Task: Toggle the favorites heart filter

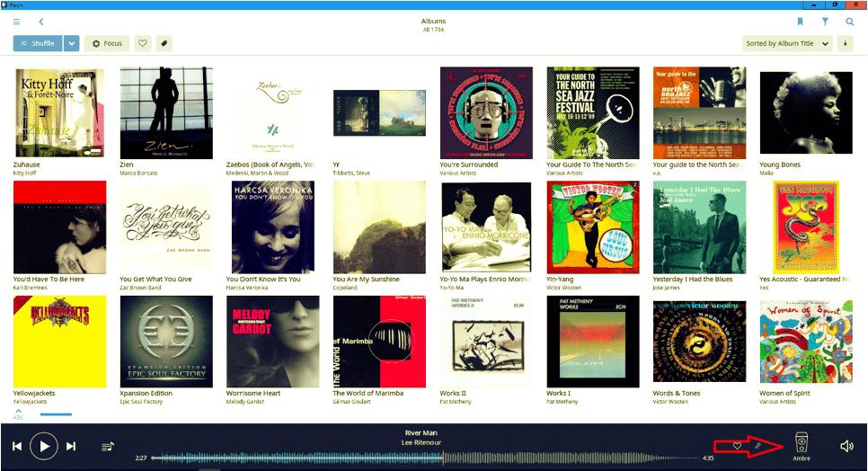Action: [142, 43]
